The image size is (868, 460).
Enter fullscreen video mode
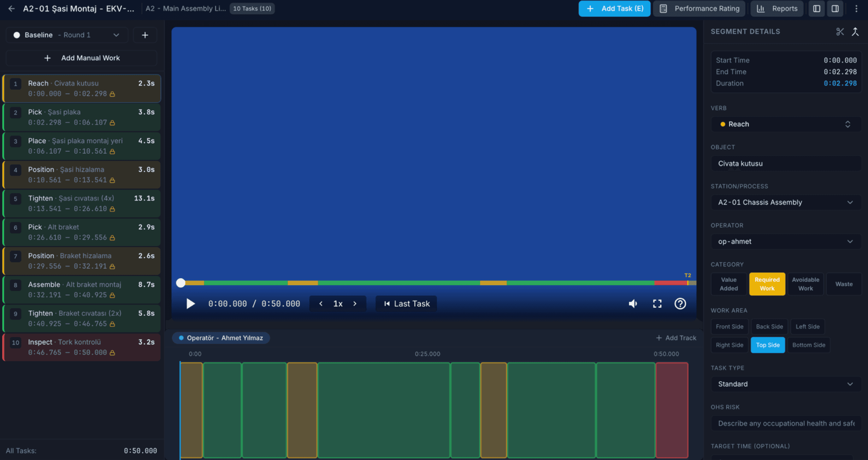click(x=657, y=303)
